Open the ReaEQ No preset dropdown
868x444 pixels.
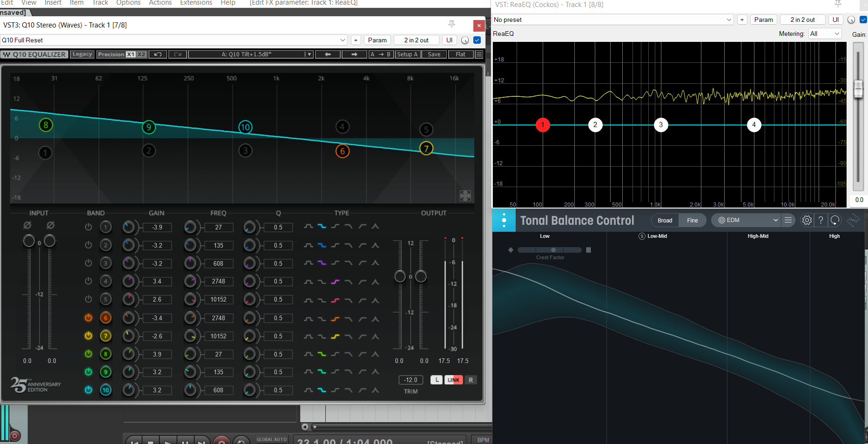coord(613,20)
